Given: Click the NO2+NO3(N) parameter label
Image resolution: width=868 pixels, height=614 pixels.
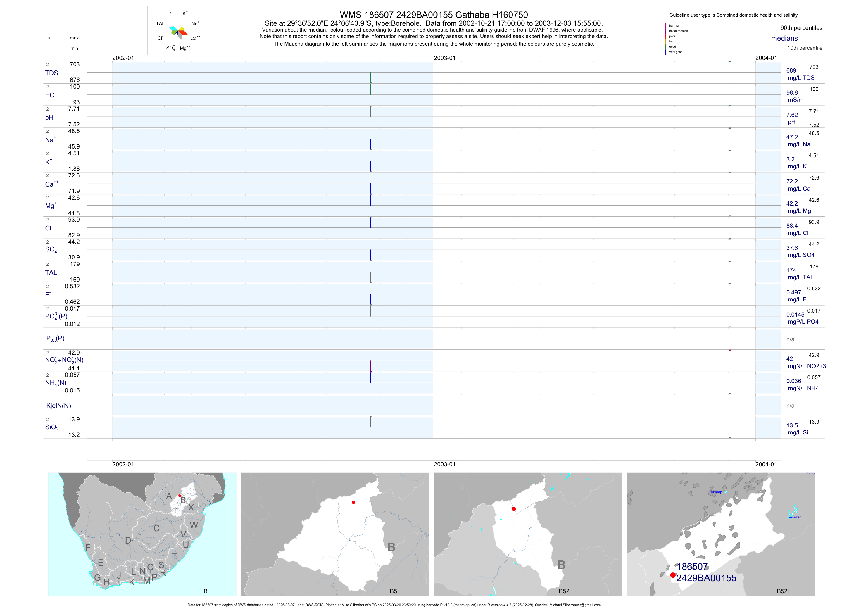Looking at the screenshot, I should click(x=64, y=360).
